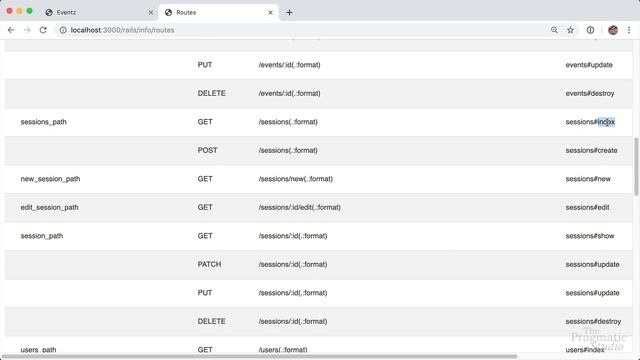Image resolution: width=640 pixels, height=360 pixels.
Task: Click the sessions#edit controller action
Action: 587,207
